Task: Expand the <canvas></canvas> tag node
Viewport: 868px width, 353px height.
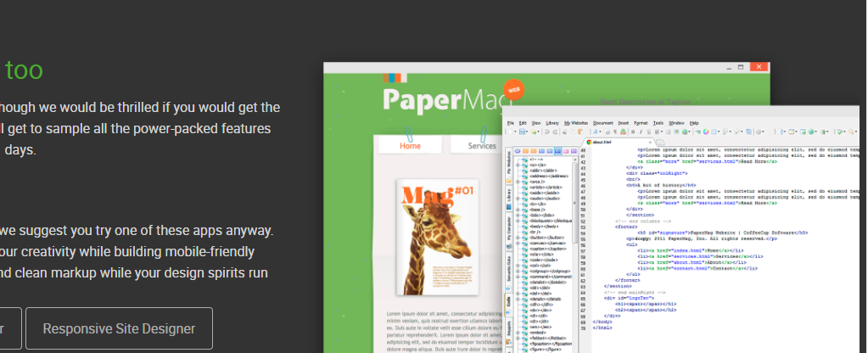Action: click(x=518, y=244)
